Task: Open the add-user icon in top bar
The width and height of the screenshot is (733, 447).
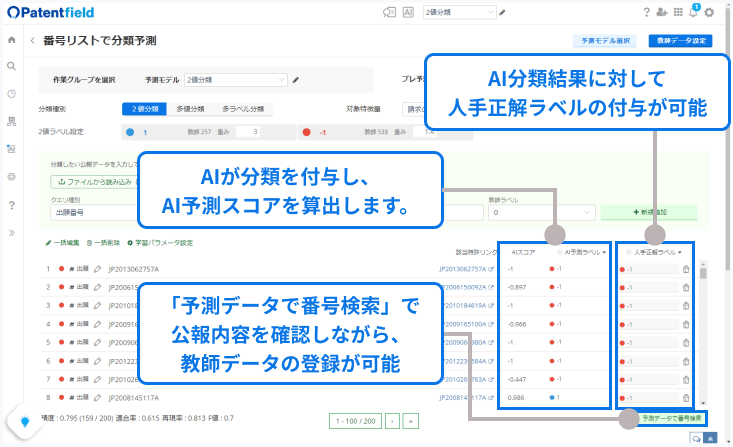Action: pos(661,12)
